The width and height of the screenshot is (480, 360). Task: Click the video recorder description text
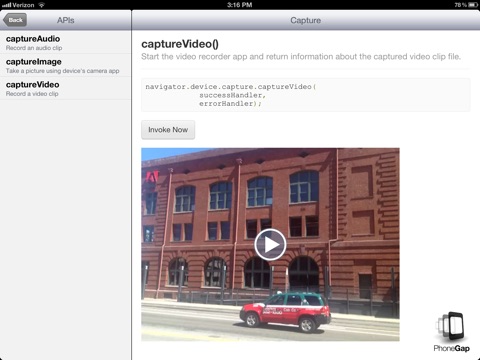click(x=301, y=57)
